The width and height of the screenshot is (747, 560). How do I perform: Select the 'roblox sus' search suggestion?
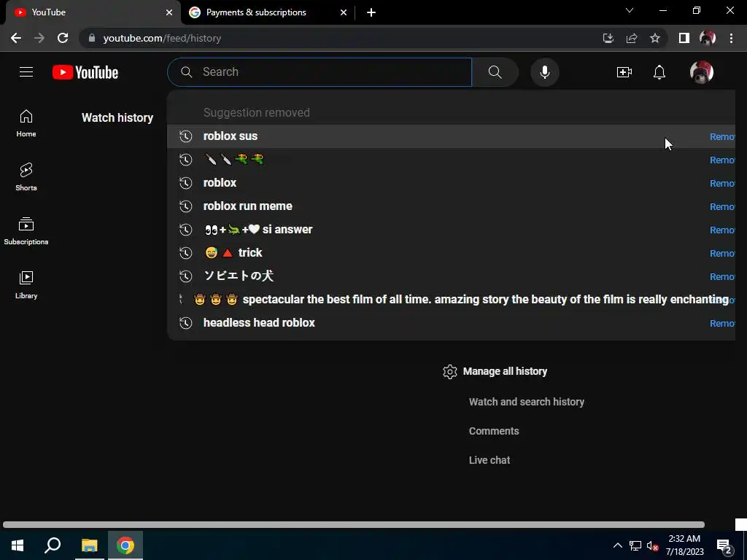click(x=451, y=136)
